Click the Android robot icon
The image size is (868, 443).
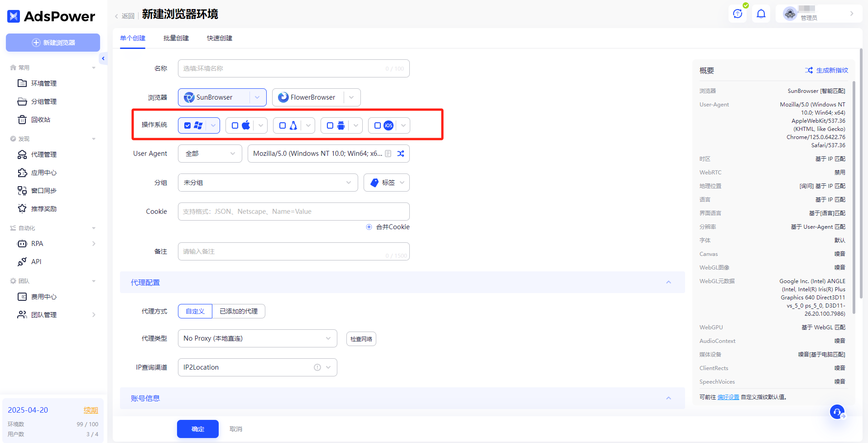[x=341, y=125]
